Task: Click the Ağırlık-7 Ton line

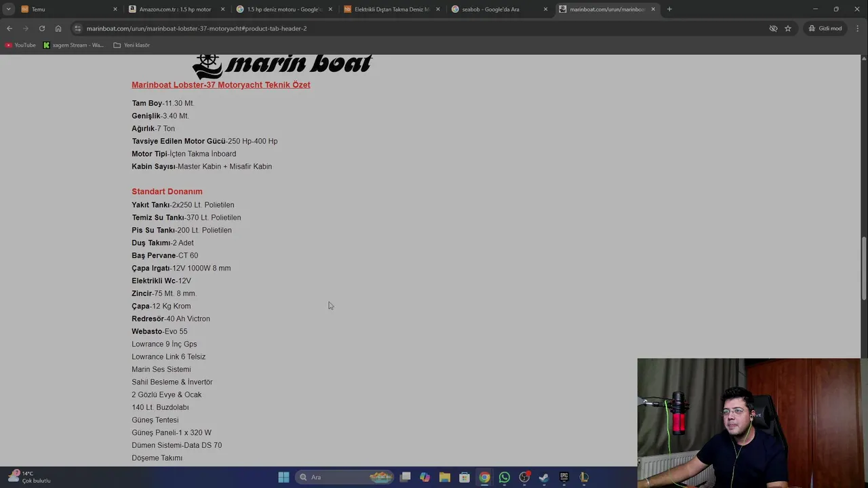Action: coord(153,129)
